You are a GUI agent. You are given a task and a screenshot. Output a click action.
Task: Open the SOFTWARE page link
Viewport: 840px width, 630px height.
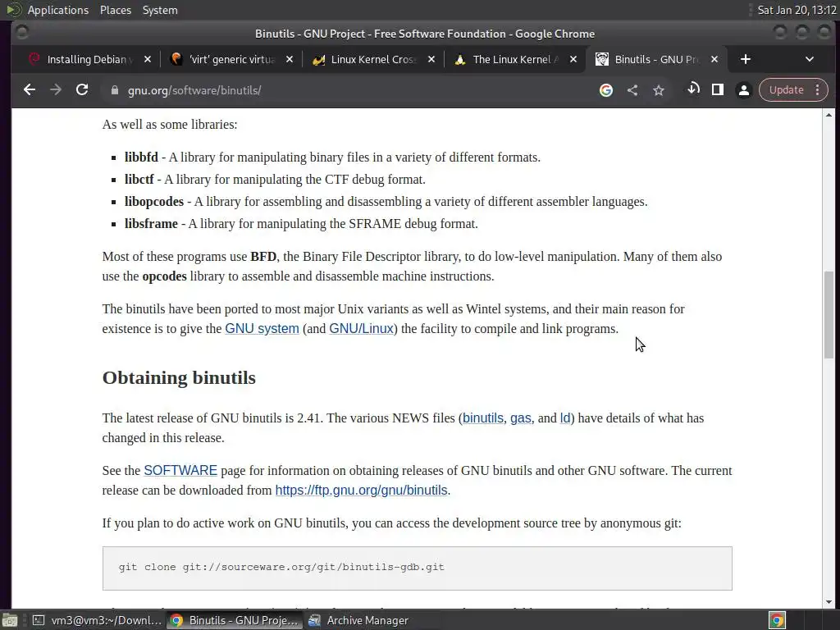180,470
